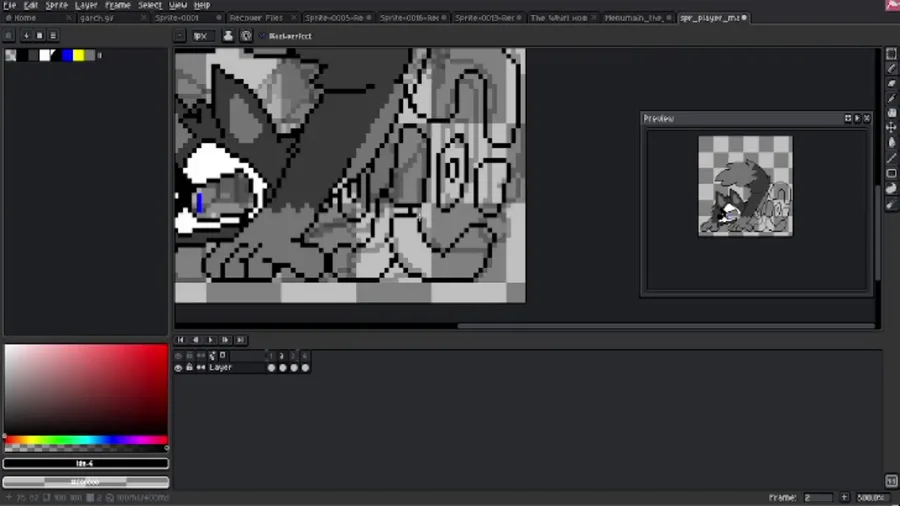Select the Eyedropper tool
The width and height of the screenshot is (900, 506).
(x=891, y=98)
